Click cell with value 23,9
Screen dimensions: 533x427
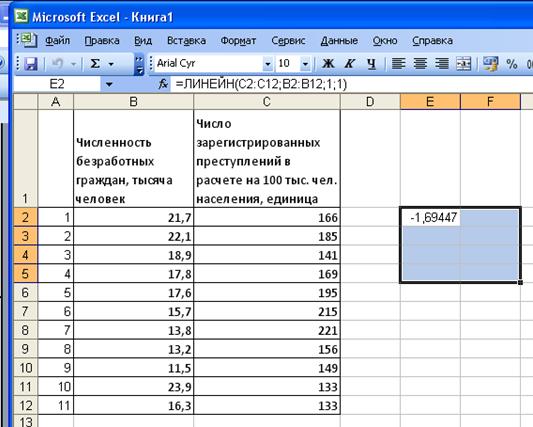[133, 387]
